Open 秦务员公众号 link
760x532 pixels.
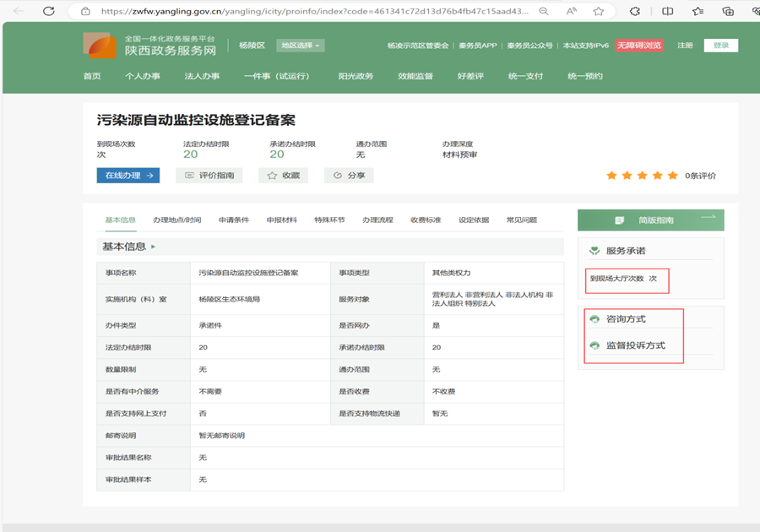(x=529, y=46)
